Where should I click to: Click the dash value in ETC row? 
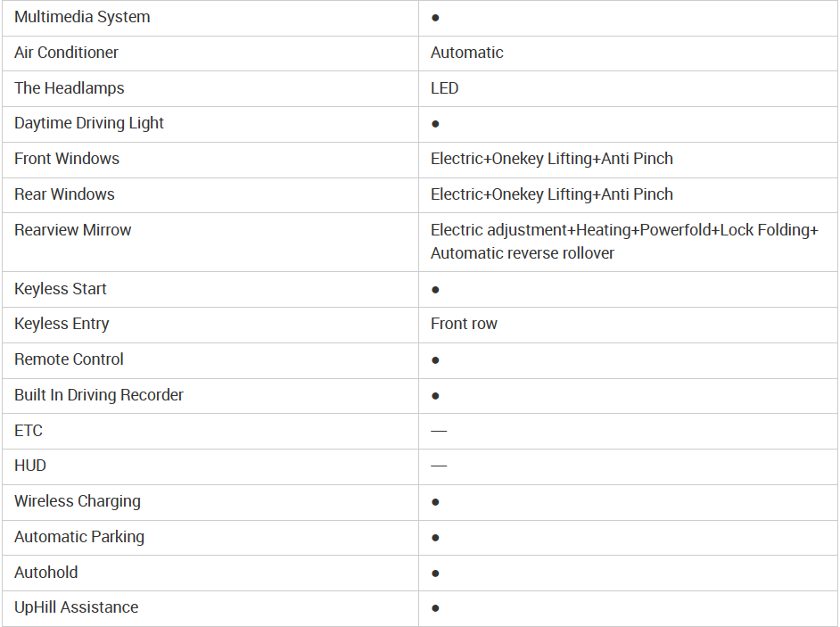pos(439,431)
